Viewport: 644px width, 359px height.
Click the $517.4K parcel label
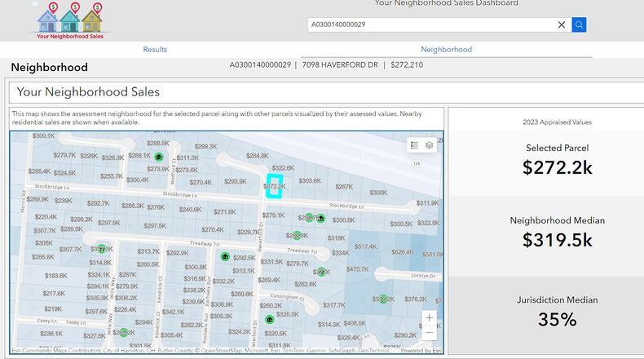(365, 246)
